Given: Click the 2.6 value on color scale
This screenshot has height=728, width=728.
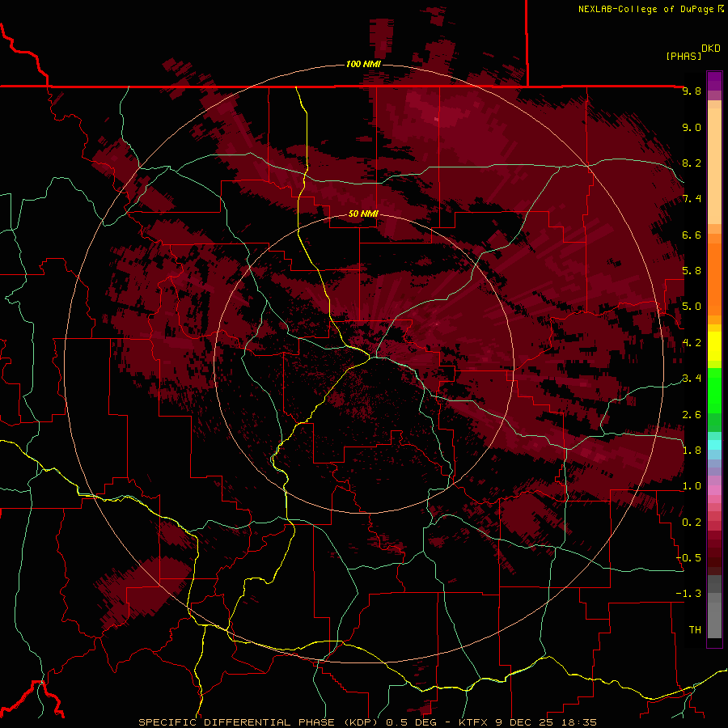Looking at the screenshot, I should 692,415.
